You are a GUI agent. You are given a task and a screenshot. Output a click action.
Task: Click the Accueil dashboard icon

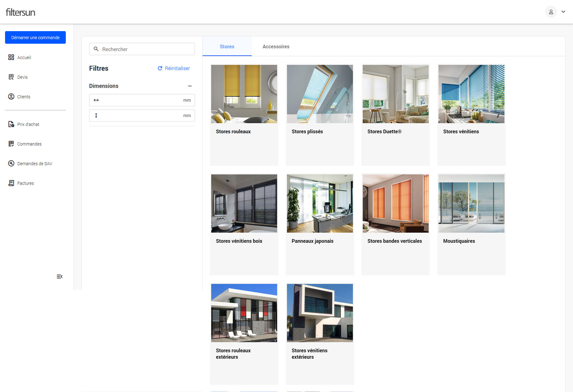(11, 57)
